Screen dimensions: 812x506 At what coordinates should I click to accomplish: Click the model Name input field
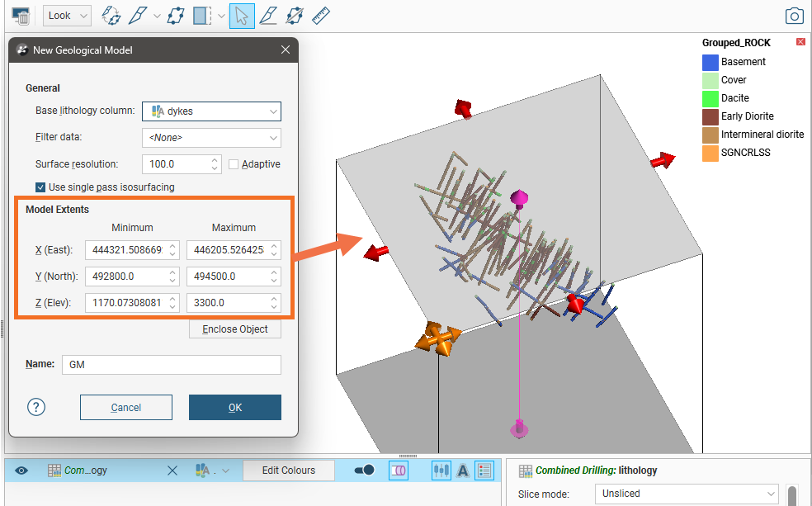click(171, 365)
